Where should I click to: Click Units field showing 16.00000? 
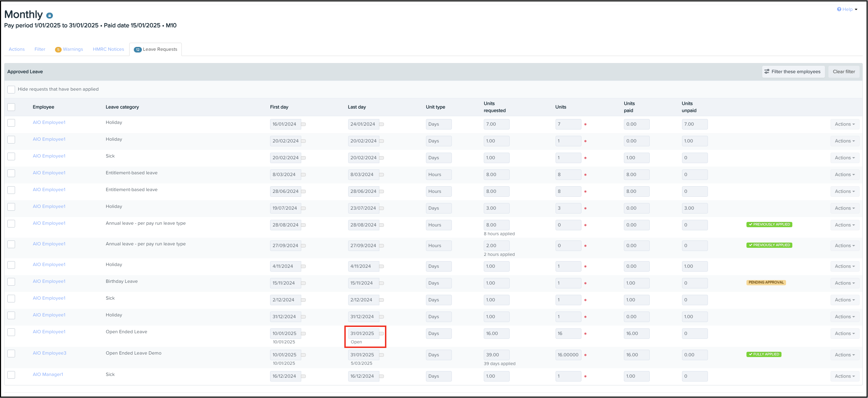568,355
